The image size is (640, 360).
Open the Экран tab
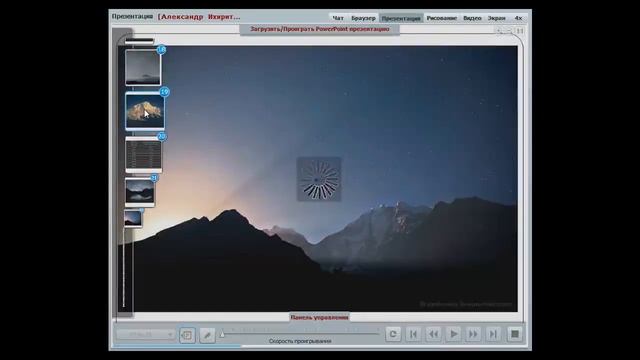(x=497, y=18)
